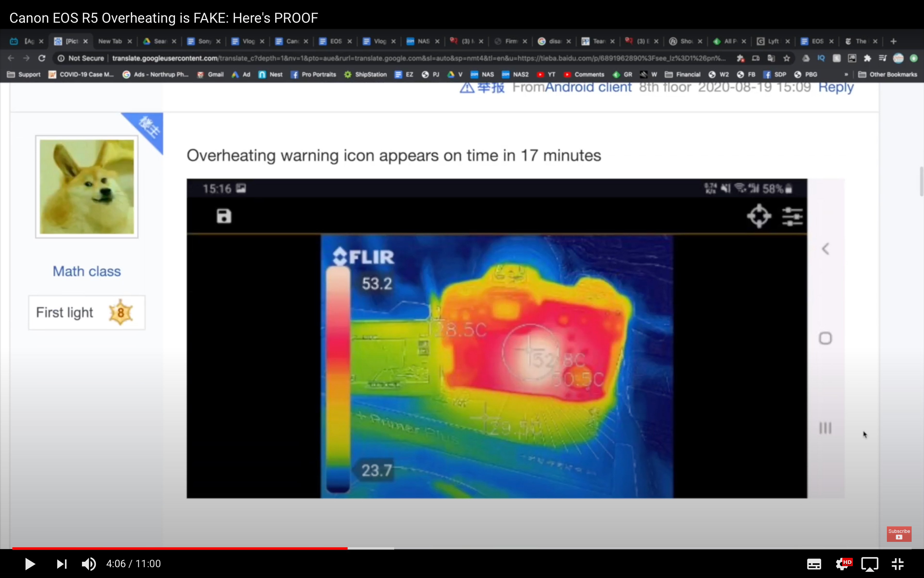The width and height of the screenshot is (924, 578).
Task: Open the Financial bookmark folder
Action: (x=683, y=75)
